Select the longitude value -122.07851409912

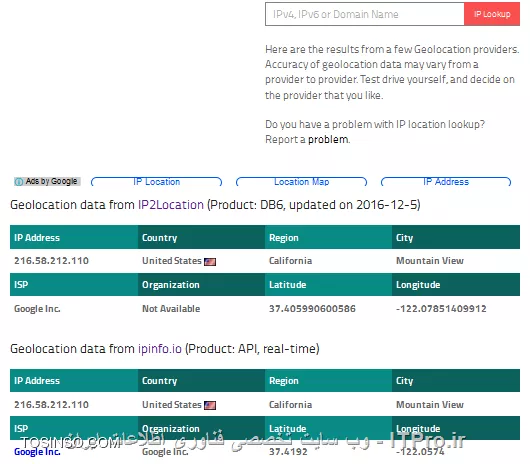(441, 309)
